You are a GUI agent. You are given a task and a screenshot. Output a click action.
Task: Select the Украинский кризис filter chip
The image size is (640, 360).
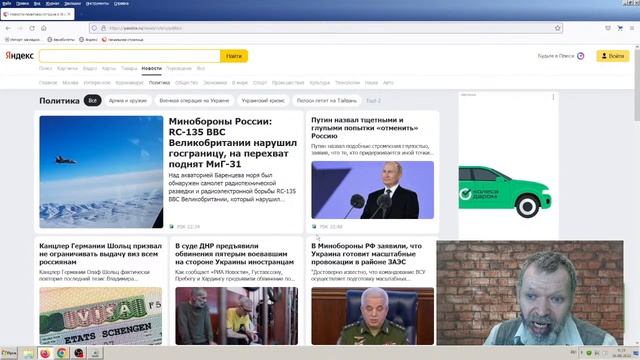pos(263,100)
